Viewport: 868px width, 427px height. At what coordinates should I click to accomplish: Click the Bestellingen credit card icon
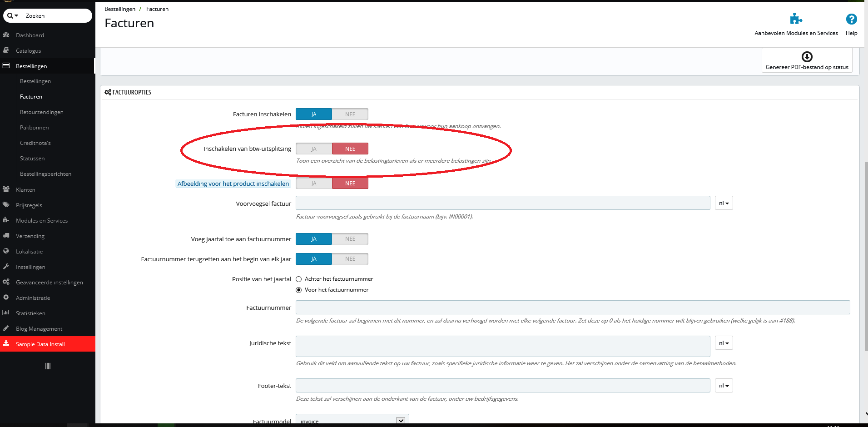pos(6,66)
